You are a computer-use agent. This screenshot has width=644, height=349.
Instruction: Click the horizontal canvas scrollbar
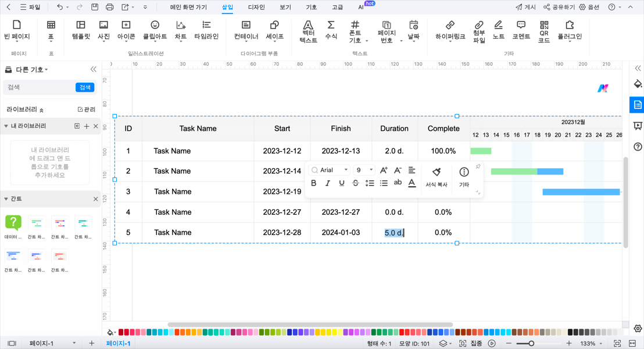pos(310,325)
